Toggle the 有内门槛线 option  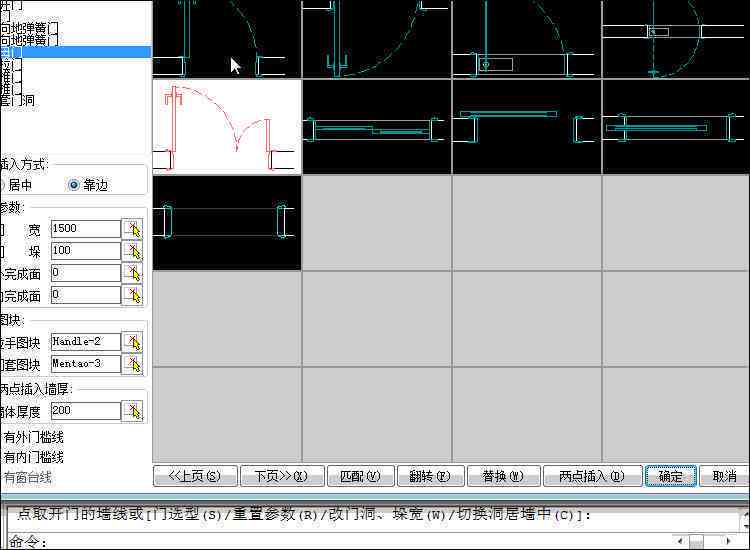[x=33, y=457]
